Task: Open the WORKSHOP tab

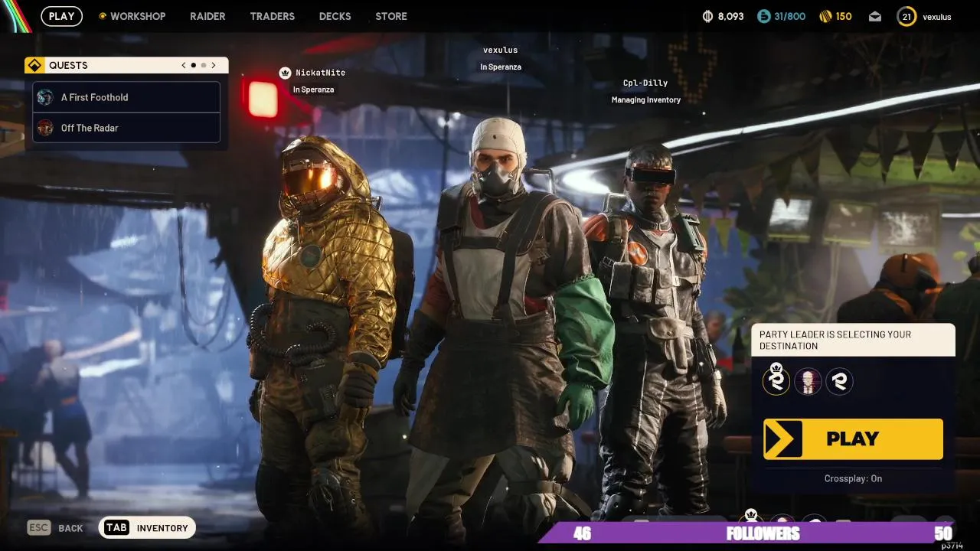Action: coord(132,16)
